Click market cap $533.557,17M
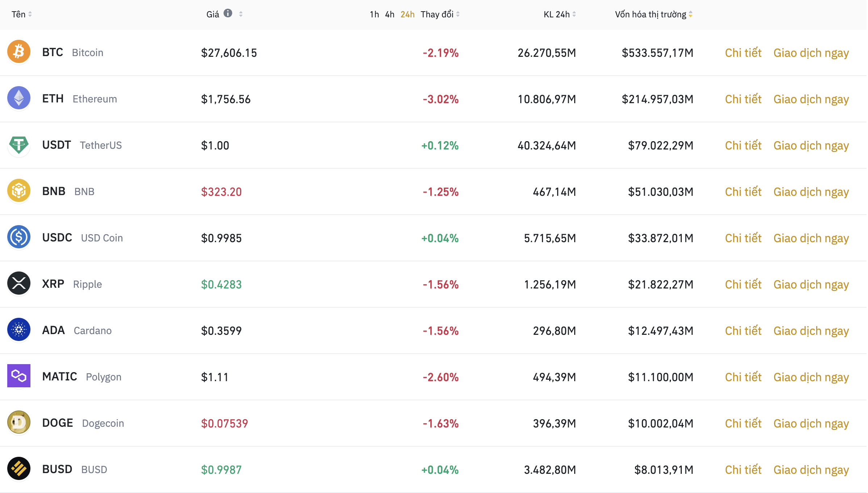Image resolution: width=868 pixels, height=493 pixels. click(658, 53)
